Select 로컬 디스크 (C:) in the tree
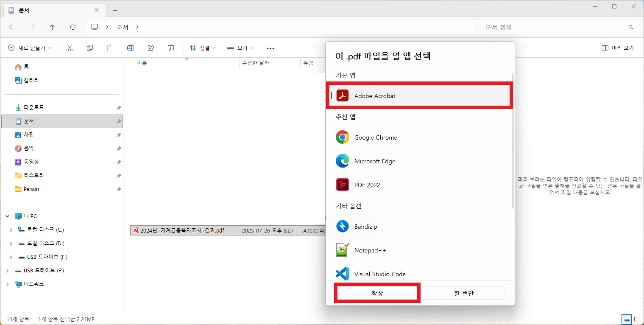Viewport: 644px width, 325px height. (45, 230)
